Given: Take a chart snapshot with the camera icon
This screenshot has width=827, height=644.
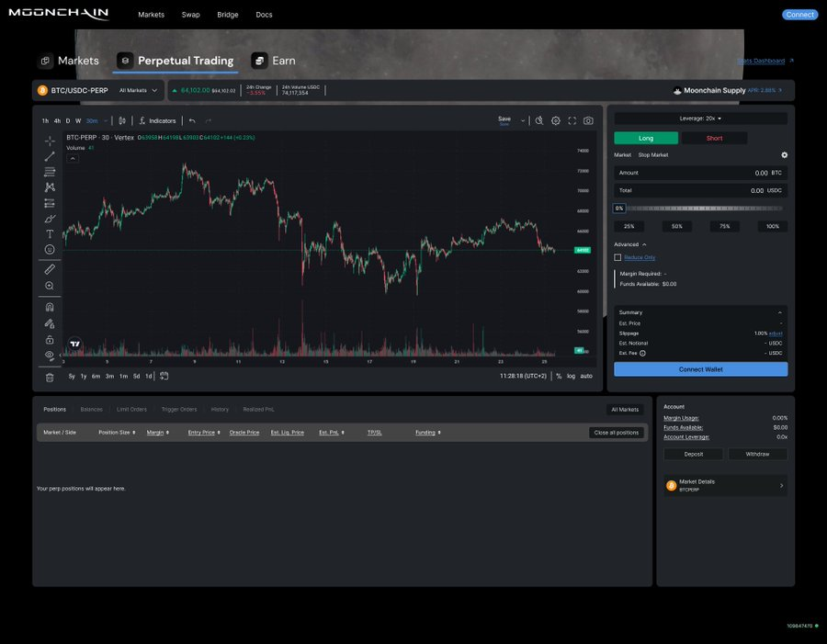Looking at the screenshot, I should pyautogui.click(x=588, y=120).
